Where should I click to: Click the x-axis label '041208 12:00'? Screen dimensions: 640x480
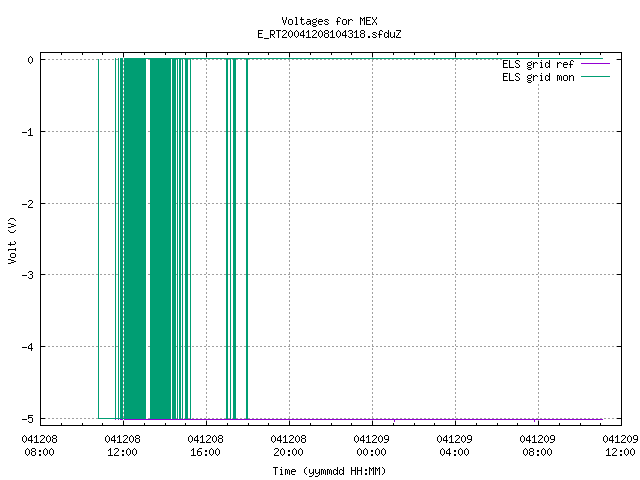[x=122, y=446]
